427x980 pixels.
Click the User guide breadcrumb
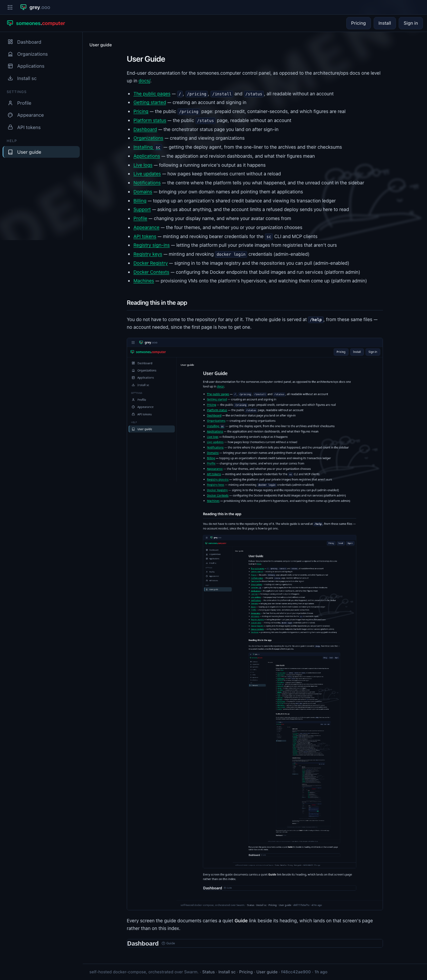click(x=100, y=45)
